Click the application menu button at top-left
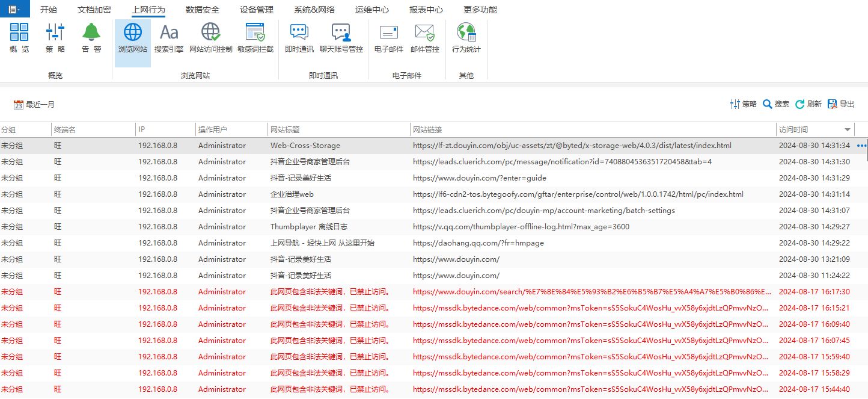The image size is (868, 399). [14, 9]
